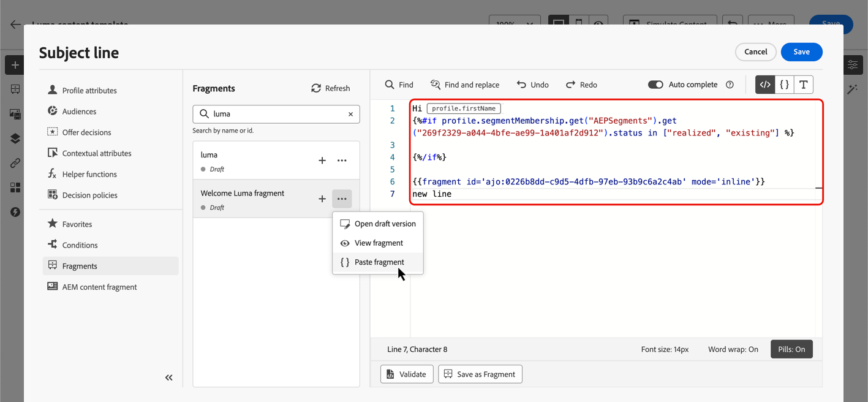Redo the last edit
Screen dimensions: 868x402
tap(581, 85)
